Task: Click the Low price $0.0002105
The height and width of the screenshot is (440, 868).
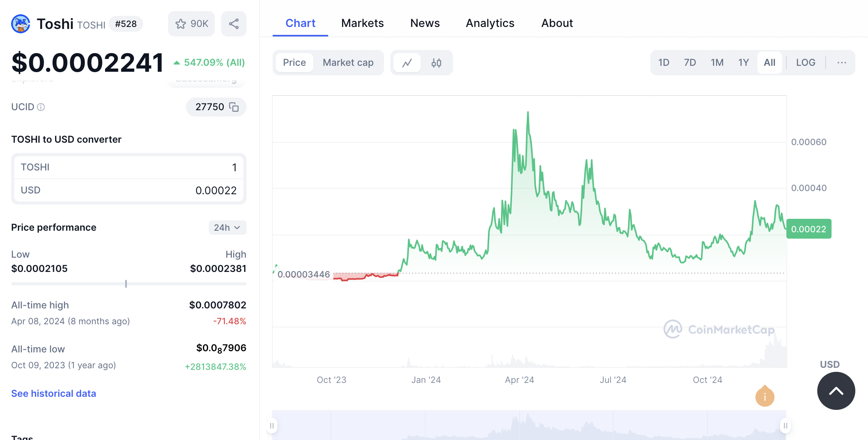Action: 39,268
